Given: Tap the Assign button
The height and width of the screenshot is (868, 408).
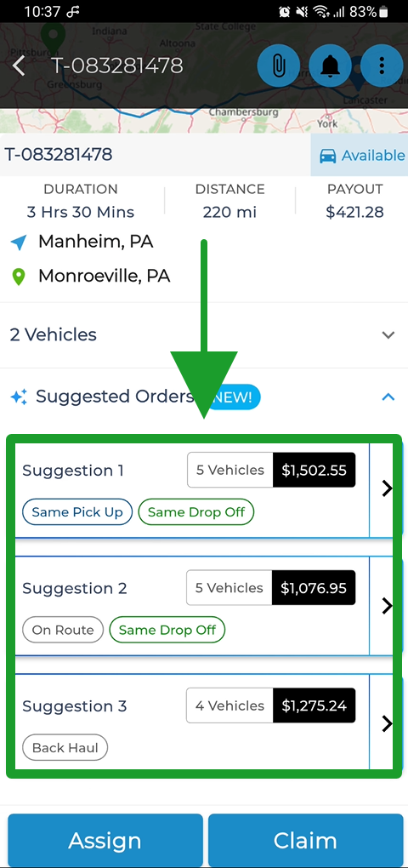Looking at the screenshot, I should click(105, 840).
